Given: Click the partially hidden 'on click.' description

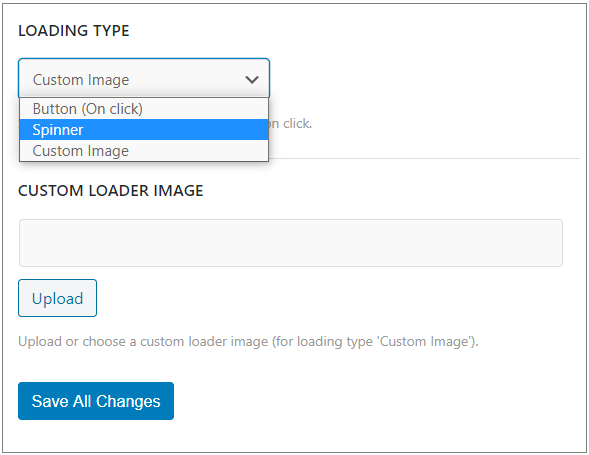Looking at the screenshot, I should pos(290,124).
